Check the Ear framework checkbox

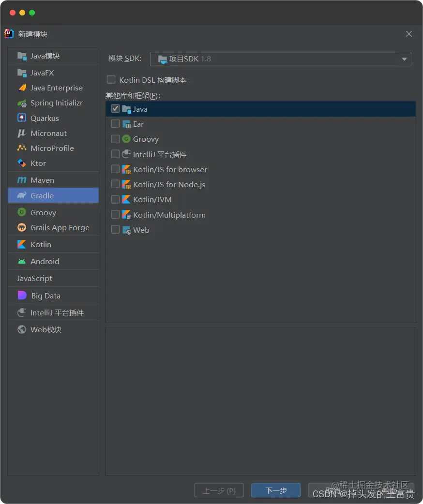(x=115, y=124)
